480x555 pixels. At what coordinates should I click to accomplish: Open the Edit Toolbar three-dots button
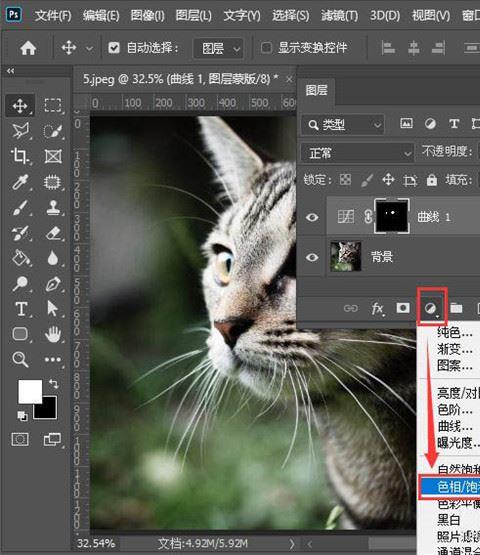click(x=53, y=360)
